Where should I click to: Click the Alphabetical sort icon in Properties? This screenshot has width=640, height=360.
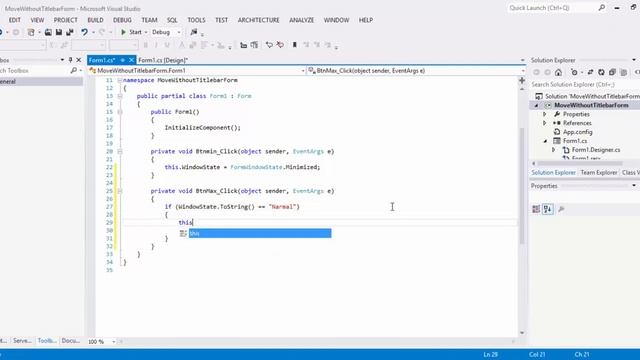[548, 209]
